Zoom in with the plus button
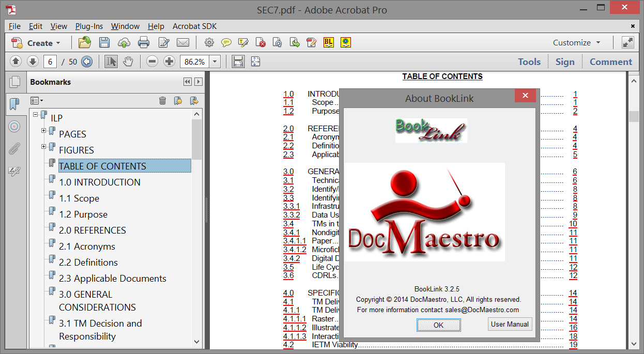The width and height of the screenshot is (644, 354). [x=169, y=61]
